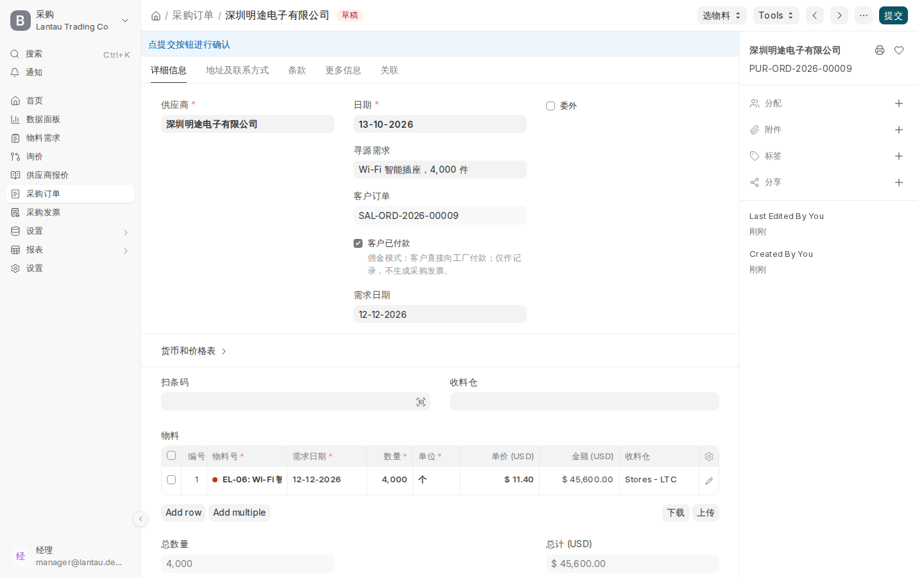
Task: Click the 提交 submit button
Action: coord(893,15)
